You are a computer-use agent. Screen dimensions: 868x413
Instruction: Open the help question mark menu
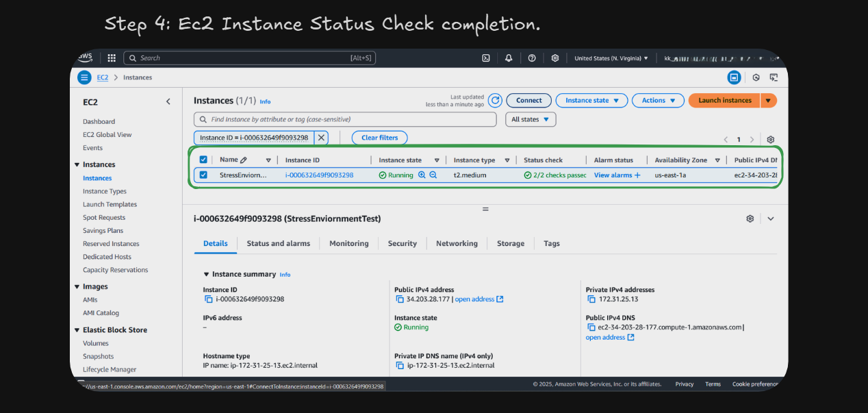coord(532,58)
